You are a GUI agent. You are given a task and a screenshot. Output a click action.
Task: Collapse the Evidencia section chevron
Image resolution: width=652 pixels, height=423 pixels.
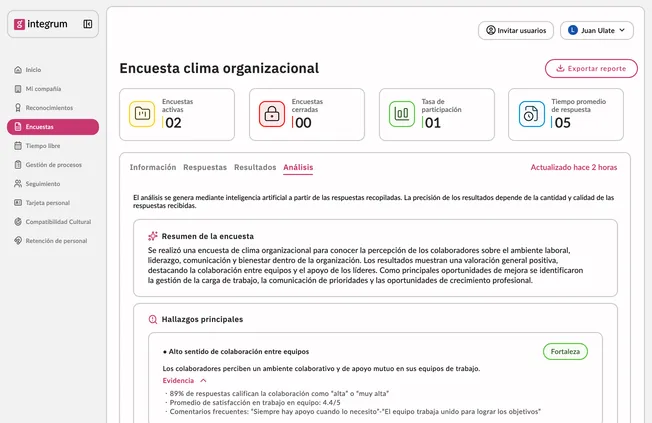pos(203,381)
